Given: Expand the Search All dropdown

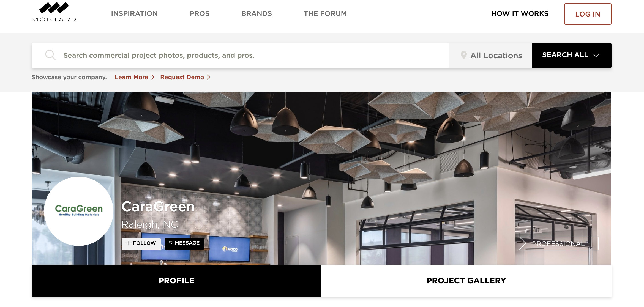Looking at the screenshot, I should (572, 55).
